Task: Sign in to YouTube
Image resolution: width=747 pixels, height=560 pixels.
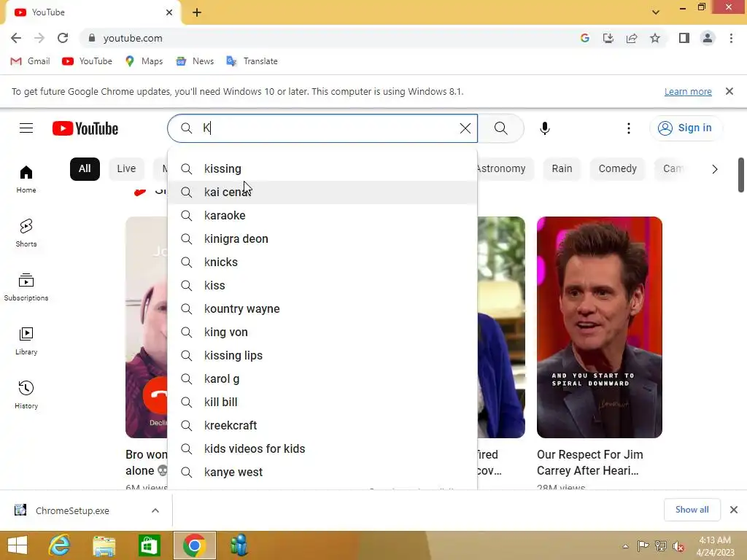Action: pyautogui.click(x=686, y=128)
